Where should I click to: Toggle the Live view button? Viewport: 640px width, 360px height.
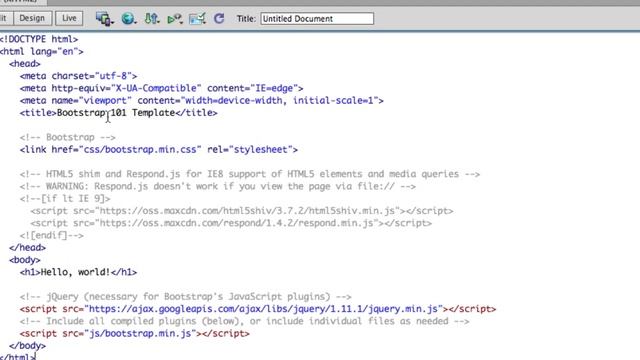point(69,18)
